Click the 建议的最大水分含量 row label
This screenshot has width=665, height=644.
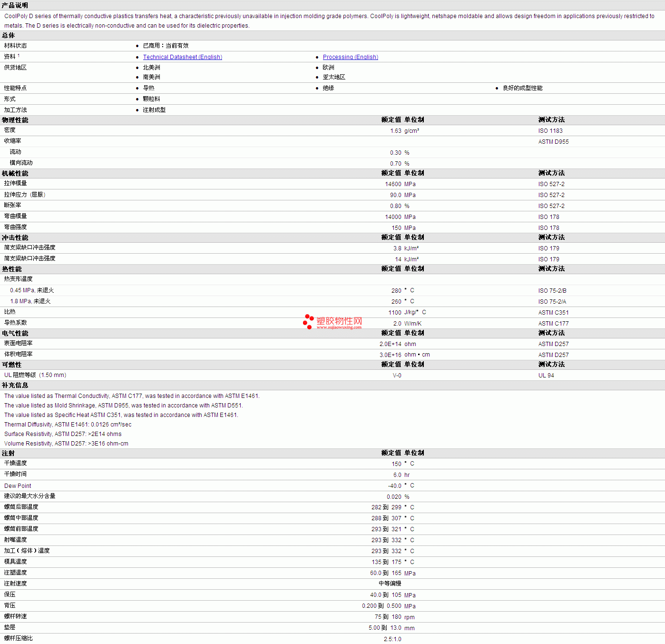click(29, 496)
